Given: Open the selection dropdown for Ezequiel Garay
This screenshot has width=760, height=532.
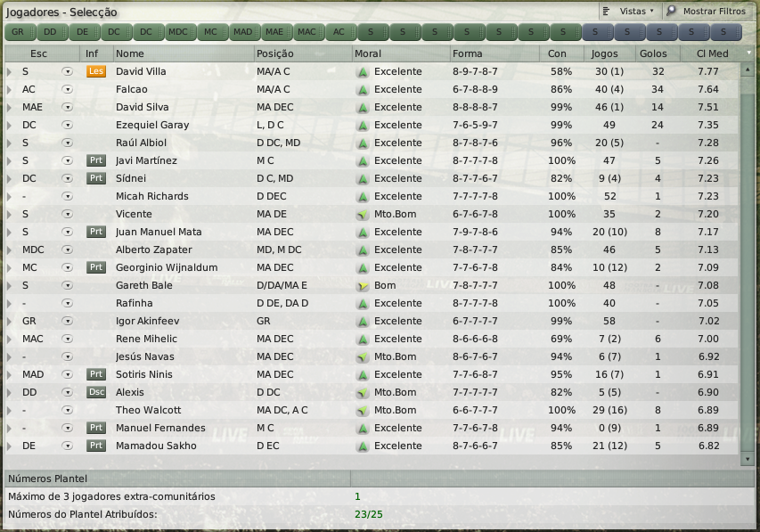Looking at the screenshot, I should coord(68,125).
